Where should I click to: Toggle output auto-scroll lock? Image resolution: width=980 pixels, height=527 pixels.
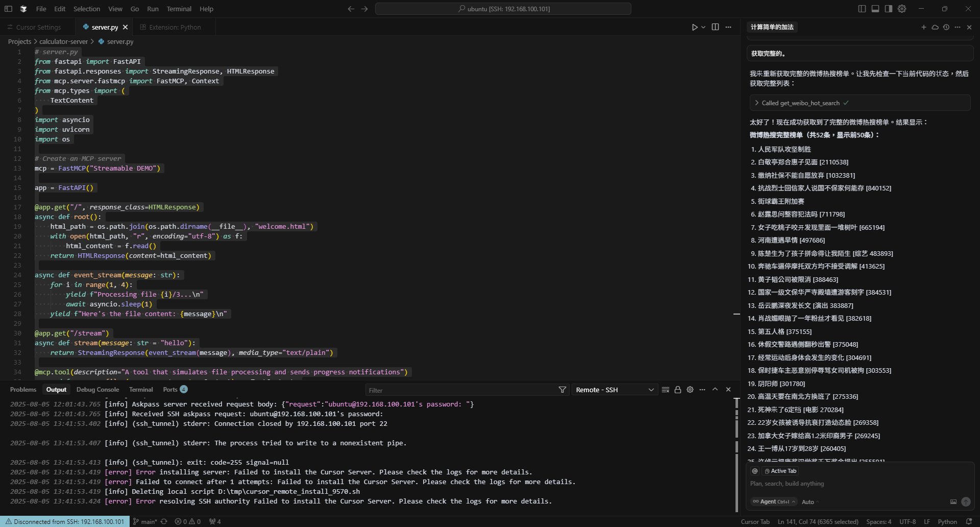pos(678,390)
